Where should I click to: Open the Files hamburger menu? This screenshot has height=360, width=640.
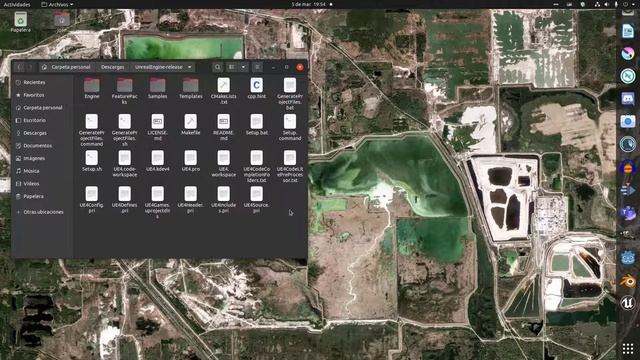pyautogui.click(x=258, y=67)
